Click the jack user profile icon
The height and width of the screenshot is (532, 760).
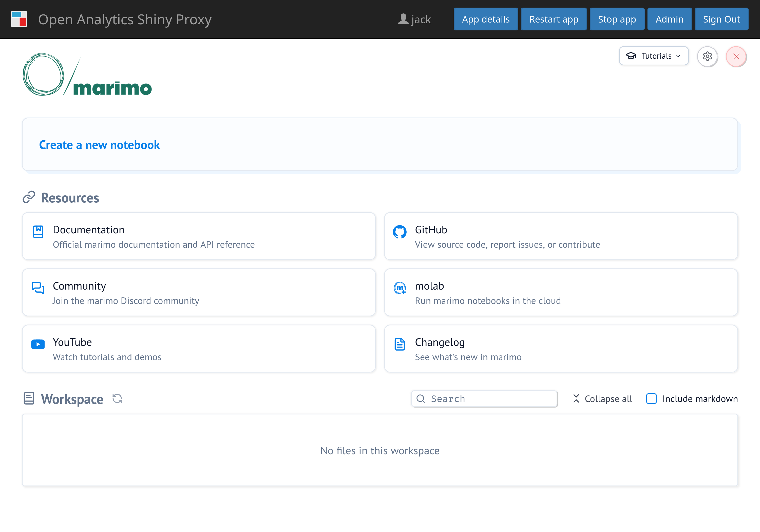click(x=403, y=19)
